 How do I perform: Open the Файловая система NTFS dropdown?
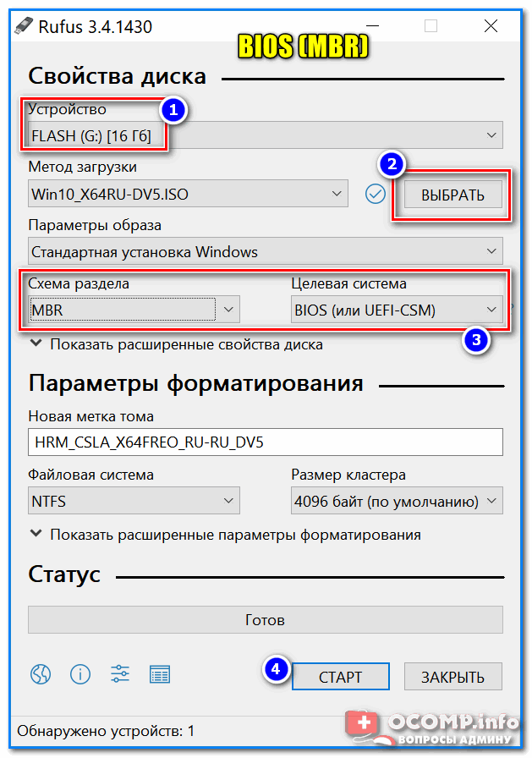[x=134, y=501]
